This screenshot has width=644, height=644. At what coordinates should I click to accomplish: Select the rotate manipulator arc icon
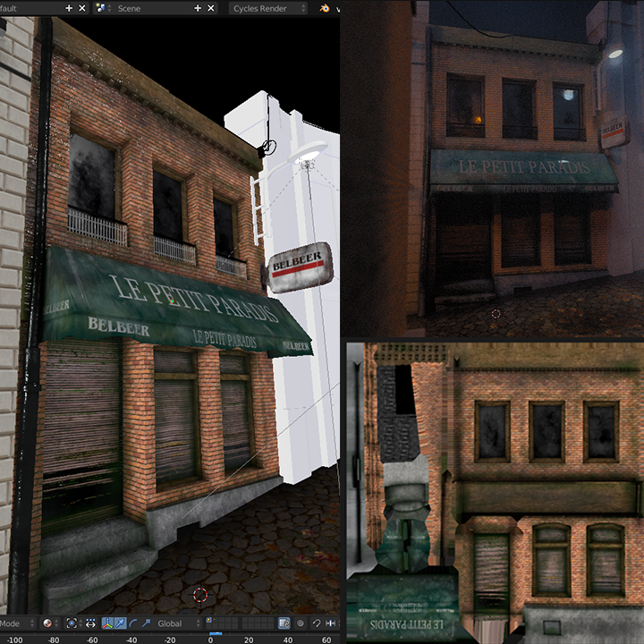click(133, 623)
